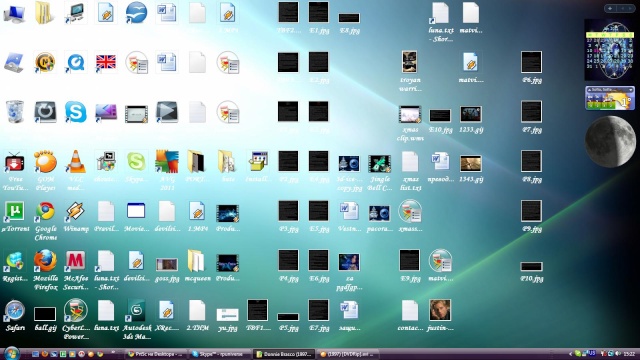The image size is (640, 360).
Task: Click the moon phase gadget
Action: pos(610,142)
